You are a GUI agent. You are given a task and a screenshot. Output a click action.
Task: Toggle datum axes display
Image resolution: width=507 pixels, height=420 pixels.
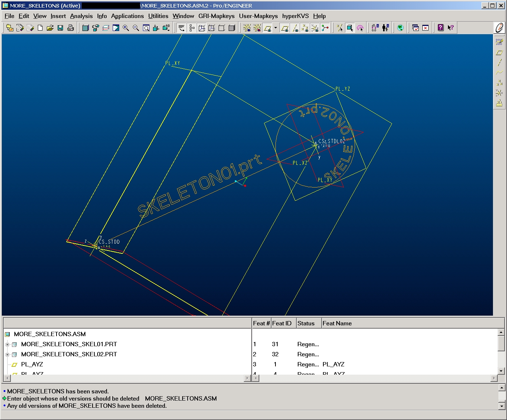click(x=295, y=28)
